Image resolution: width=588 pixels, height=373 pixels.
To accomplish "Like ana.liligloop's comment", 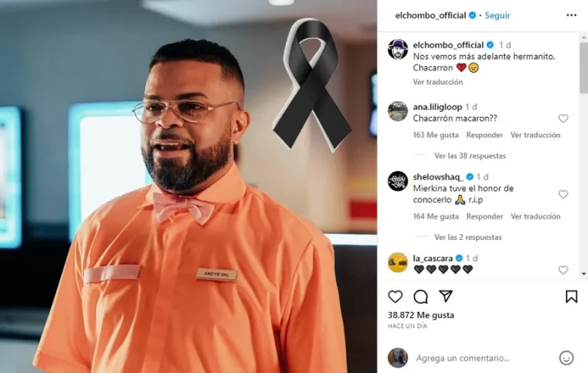I will point(563,118).
